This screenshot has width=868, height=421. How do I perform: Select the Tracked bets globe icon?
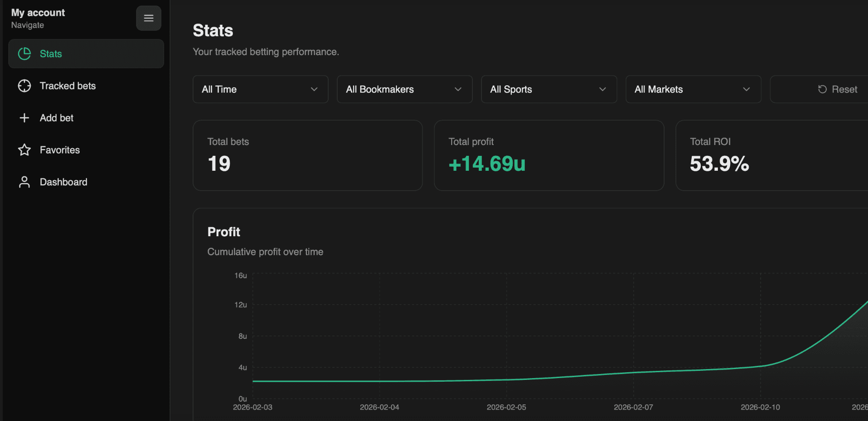tap(24, 85)
